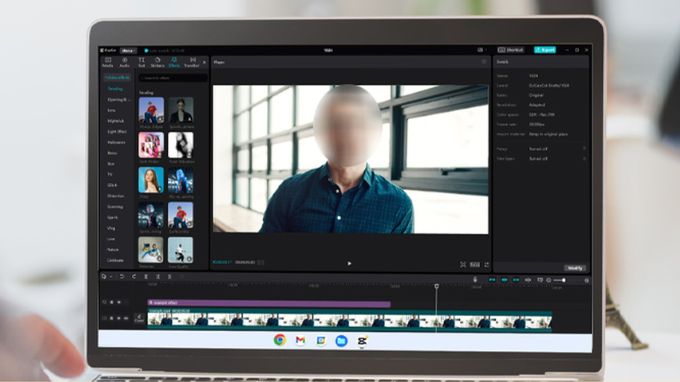Select the Details tab header
The image size is (680, 382).
click(503, 62)
